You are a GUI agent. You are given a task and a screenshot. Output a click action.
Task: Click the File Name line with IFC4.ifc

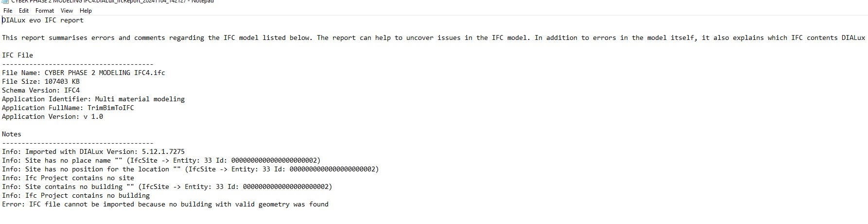pyautogui.click(x=84, y=73)
